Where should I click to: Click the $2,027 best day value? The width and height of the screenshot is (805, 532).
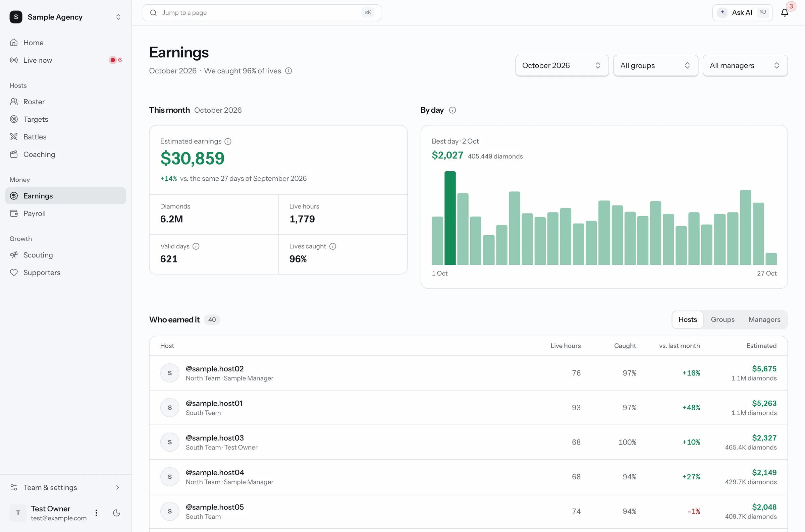447,156
